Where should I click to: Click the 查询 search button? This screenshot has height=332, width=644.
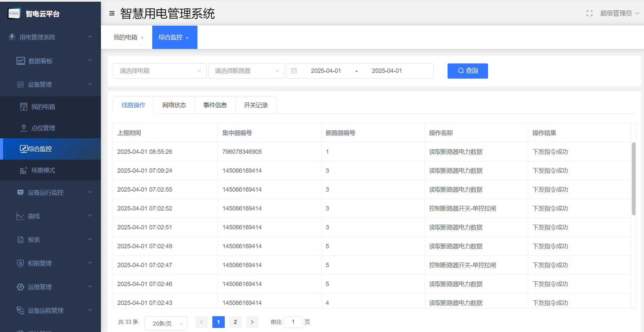pos(467,71)
